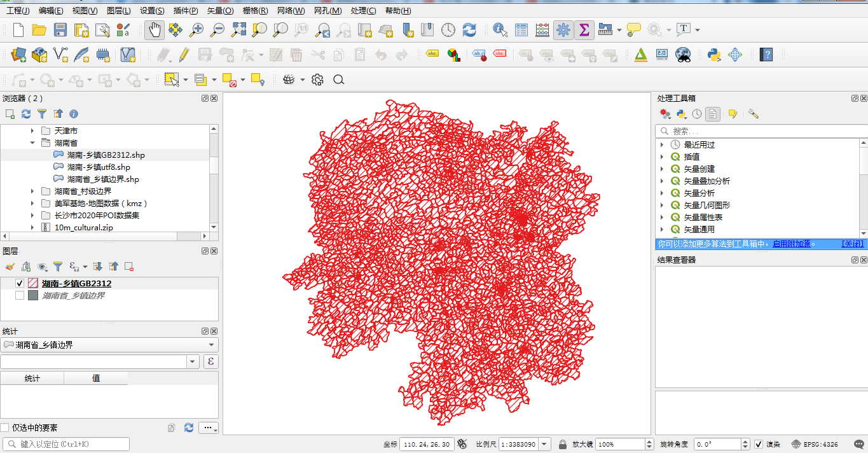Click the 关闭 link in toolbox banner
Viewport: 868px width, 453px height.
coord(853,244)
